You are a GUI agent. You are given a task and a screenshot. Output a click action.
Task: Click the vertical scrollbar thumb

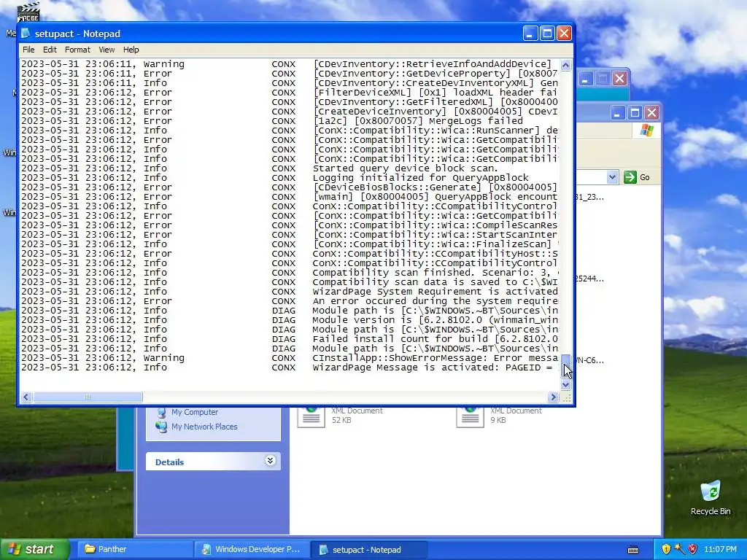tap(565, 367)
